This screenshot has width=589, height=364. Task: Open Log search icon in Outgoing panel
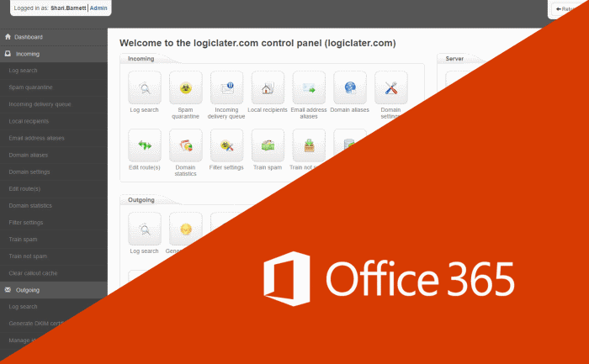(144, 228)
